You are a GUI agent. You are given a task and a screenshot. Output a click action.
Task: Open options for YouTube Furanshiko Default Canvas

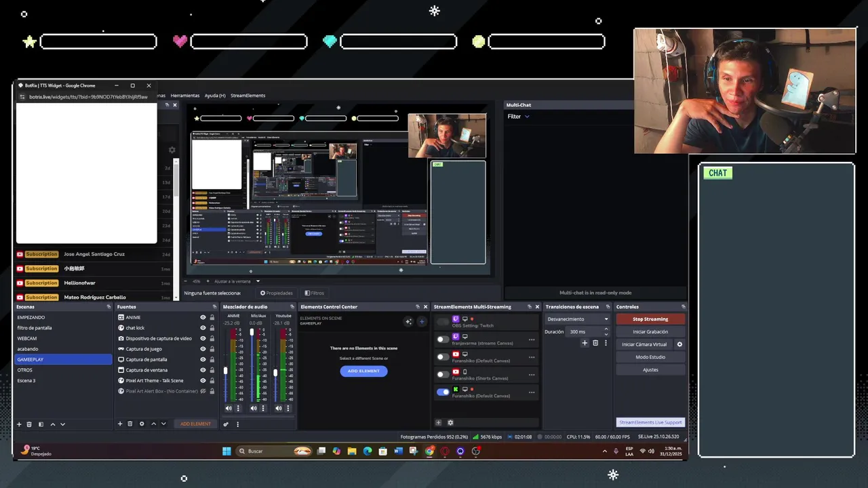pyautogui.click(x=532, y=357)
